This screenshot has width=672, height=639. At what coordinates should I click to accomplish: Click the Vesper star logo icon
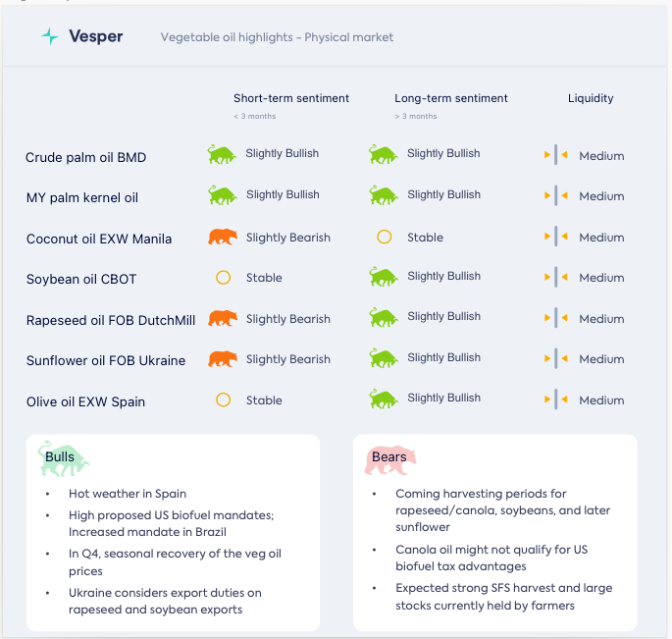click(x=49, y=36)
